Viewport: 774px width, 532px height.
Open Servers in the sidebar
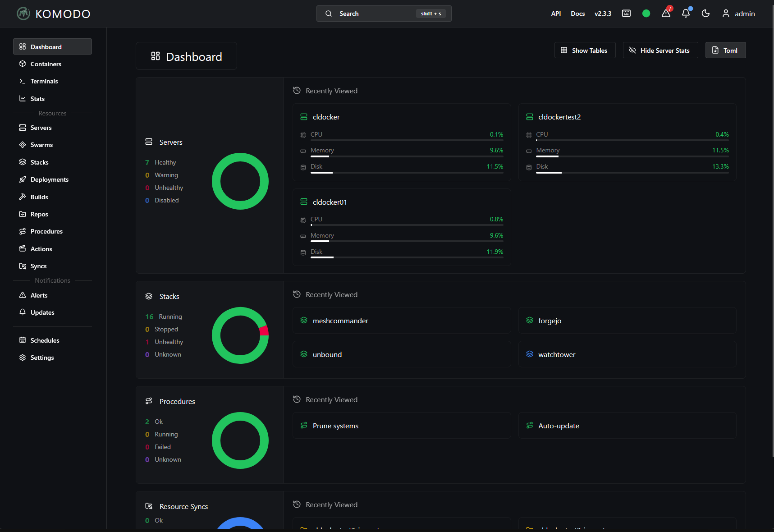pyautogui.click(x=52, y=128)
